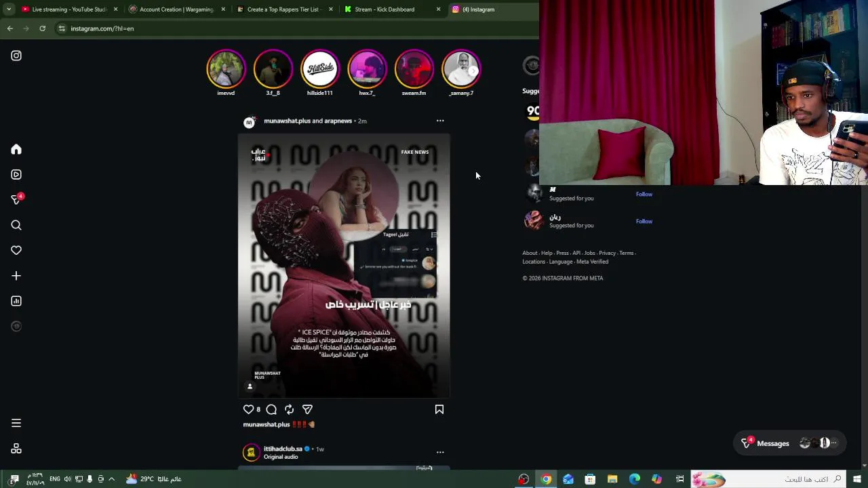This screenshot has width=868, height=488.
Task: Switch to Live streaming YouTube Studio tab
Action: (x=70, y=9)
